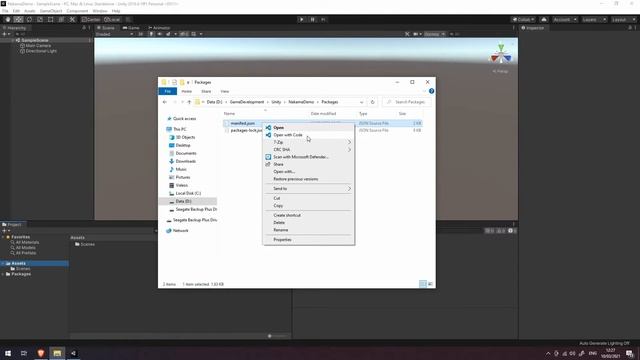
Task: Open the View ribbon tab in Explorer
Action: pyautogui.click(x=224, y=91)
